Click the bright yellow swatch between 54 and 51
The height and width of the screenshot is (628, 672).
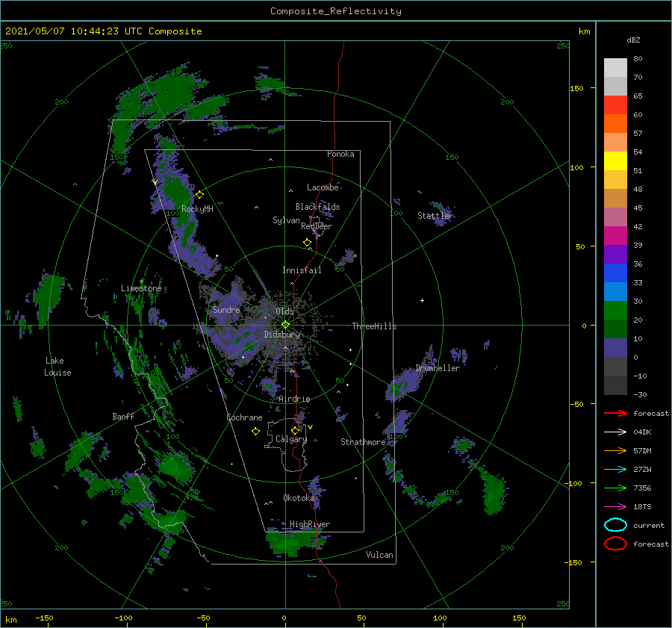click(x=615, y=161)
